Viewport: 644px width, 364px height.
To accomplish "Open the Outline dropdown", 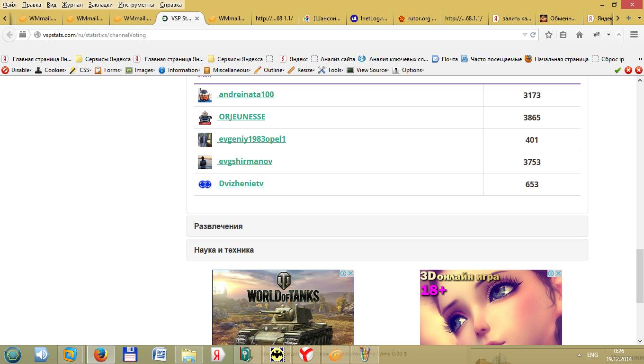I will coord(269,70).
